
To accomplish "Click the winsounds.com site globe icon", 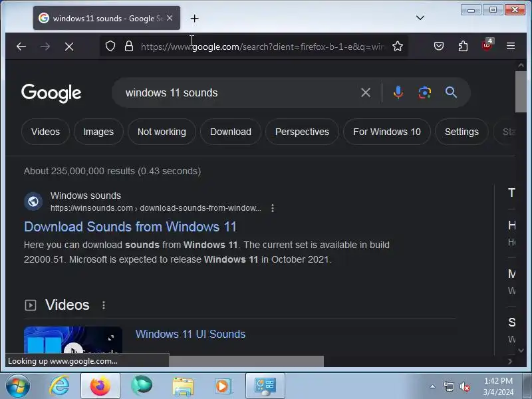I will [x=33, y=201].
